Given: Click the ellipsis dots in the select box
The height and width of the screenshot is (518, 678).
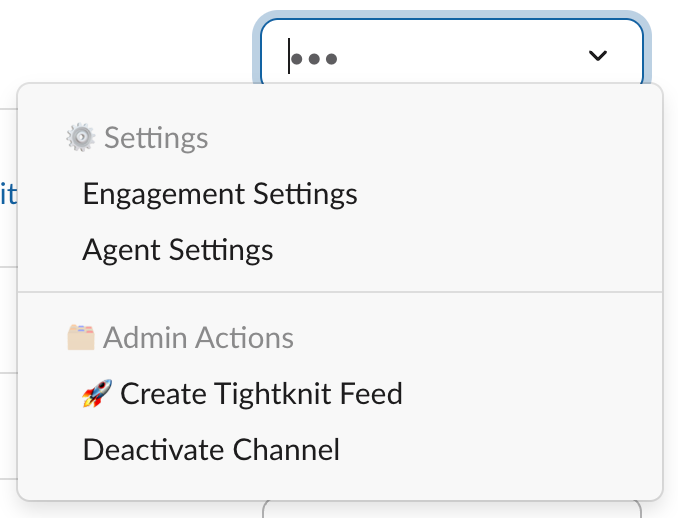Looking at the screenshot, I should [314, 59].
